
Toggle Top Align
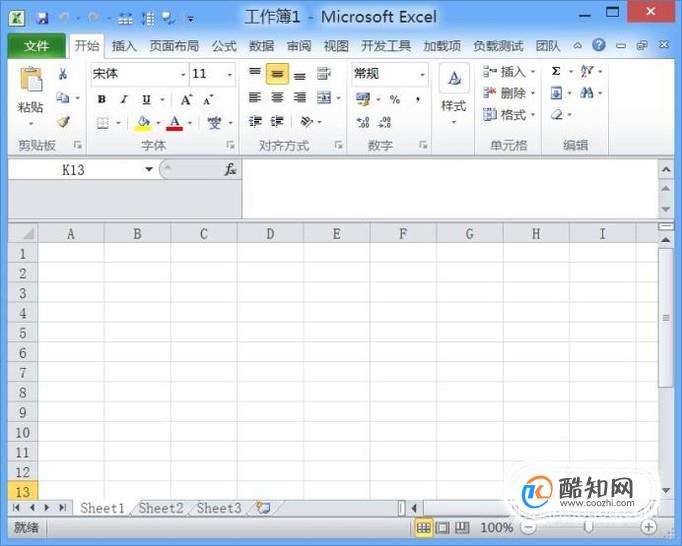point(255,73)
